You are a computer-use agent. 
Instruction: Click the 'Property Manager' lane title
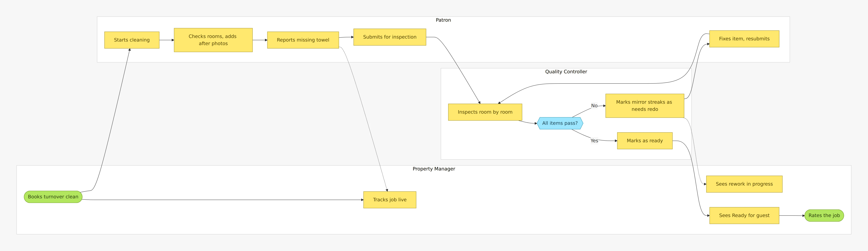tap(434, 169)
